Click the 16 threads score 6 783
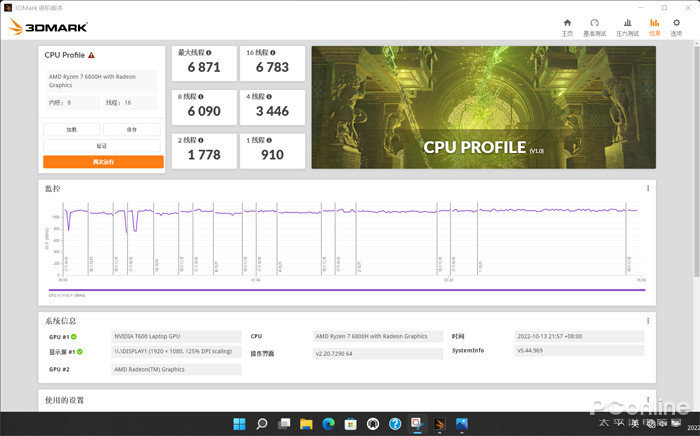The height and width of the screenshot is (436, 700). point(272,67)
